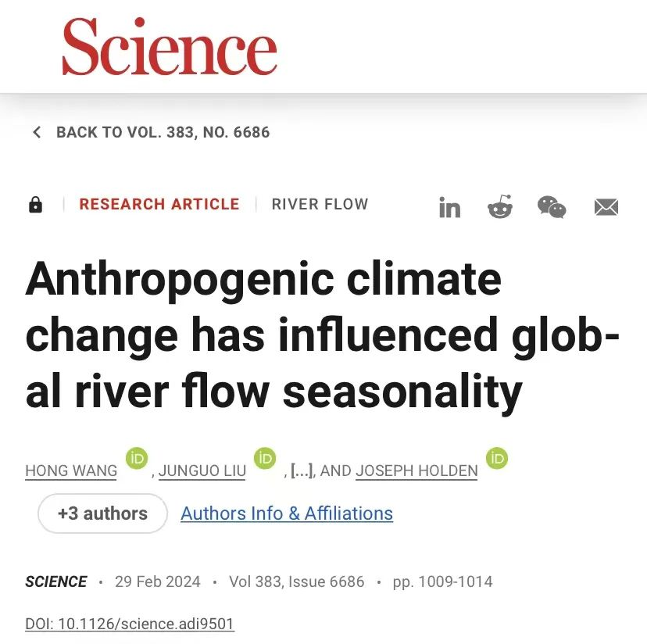Expand hidden authors via [...] ellipsis
The image size is (647, 644).
point(302,470)
